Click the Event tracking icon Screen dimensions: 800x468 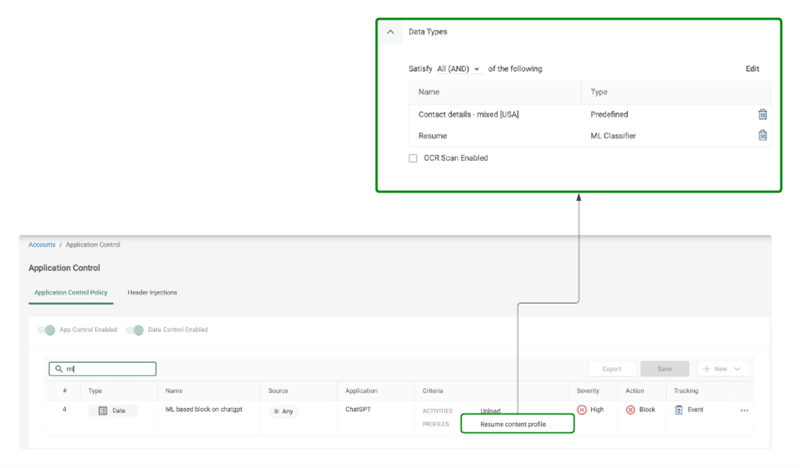point(679,409)
